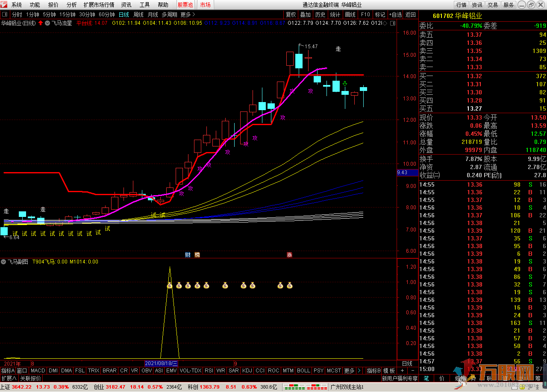Click the F10 company info button
Image resolution: width=547 pixels, height=392 pixels.
point(365,15)
